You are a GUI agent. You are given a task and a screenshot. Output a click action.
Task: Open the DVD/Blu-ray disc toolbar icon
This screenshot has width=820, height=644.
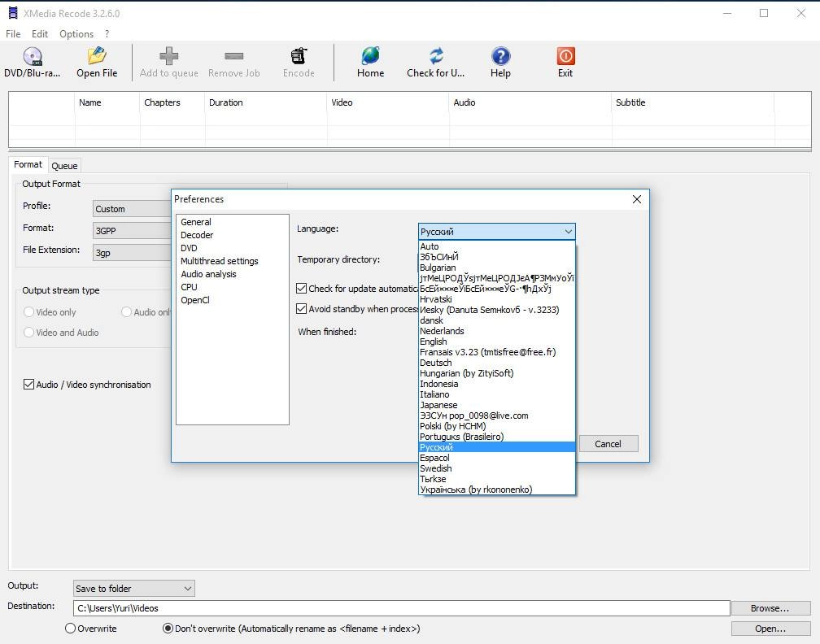(33, 56)
